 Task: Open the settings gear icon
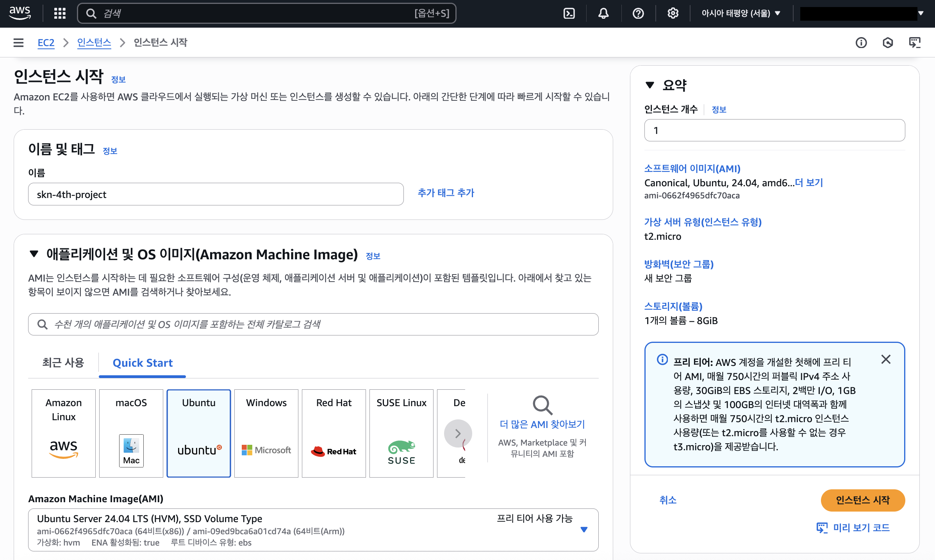coord(673,14)
